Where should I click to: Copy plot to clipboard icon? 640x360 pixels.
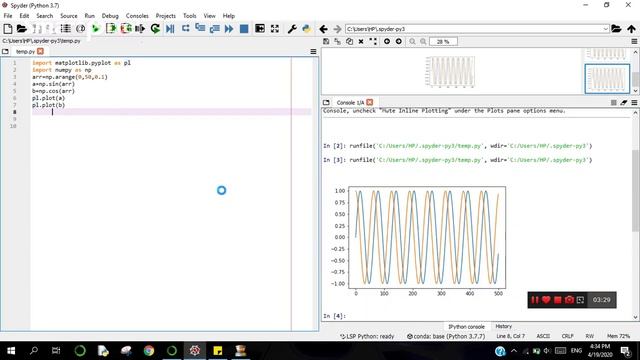(x=349, y=41)
